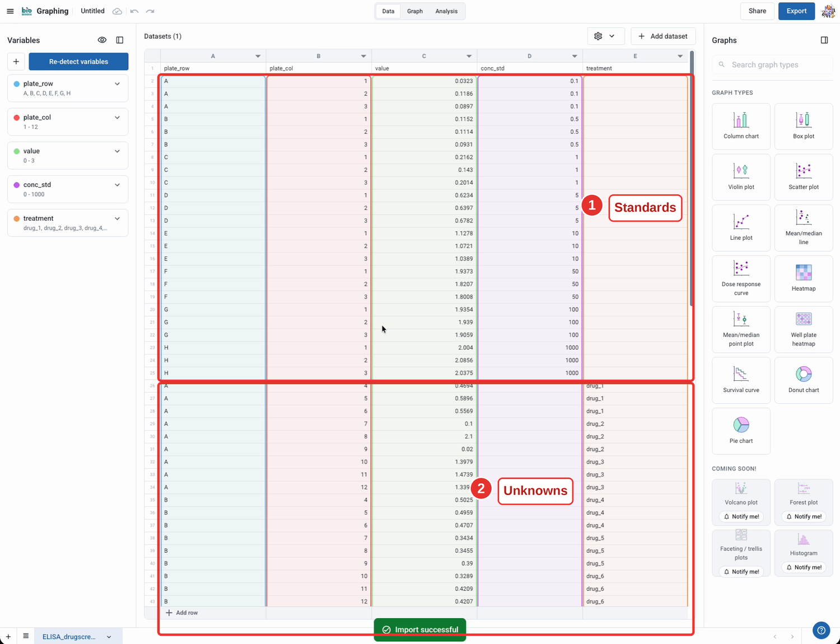840x644 pixels.
Task: Select the Column chart graph type
Action: (x=741, y=126)
